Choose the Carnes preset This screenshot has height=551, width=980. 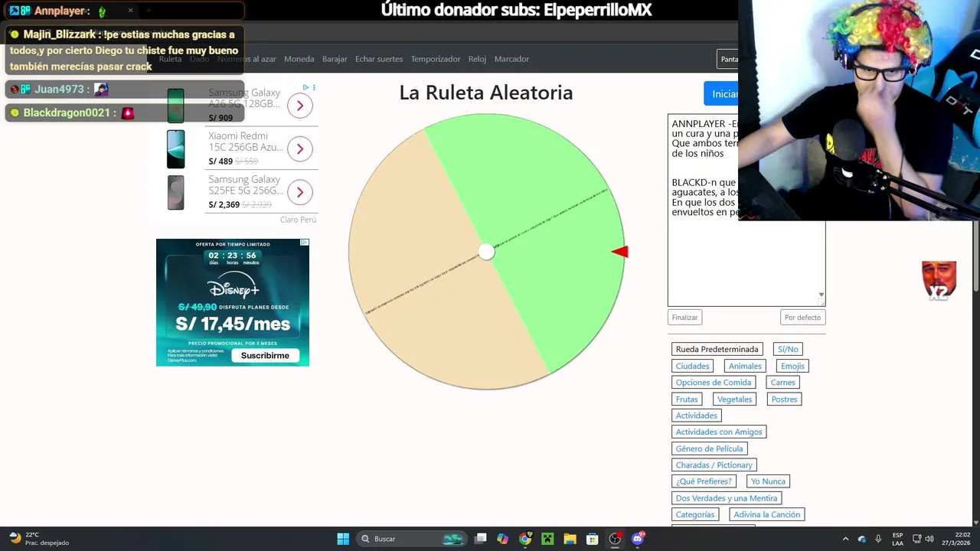pos(783,383)
